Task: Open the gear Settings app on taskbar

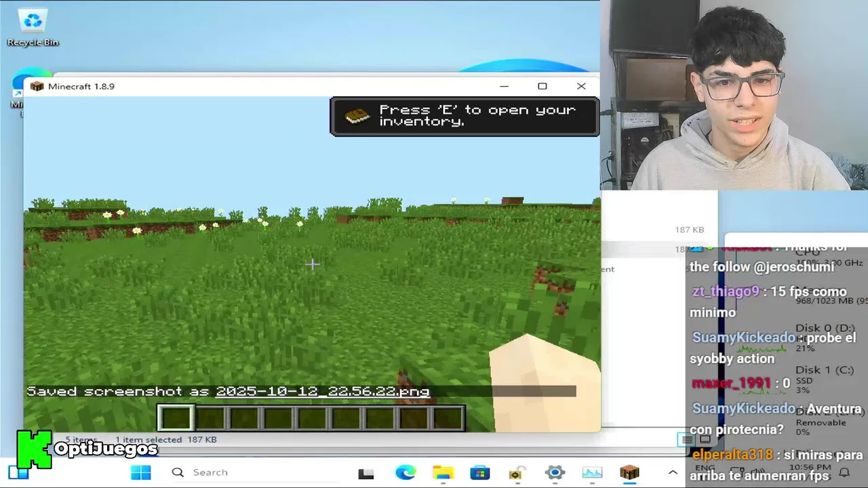Action: point(555,472)
